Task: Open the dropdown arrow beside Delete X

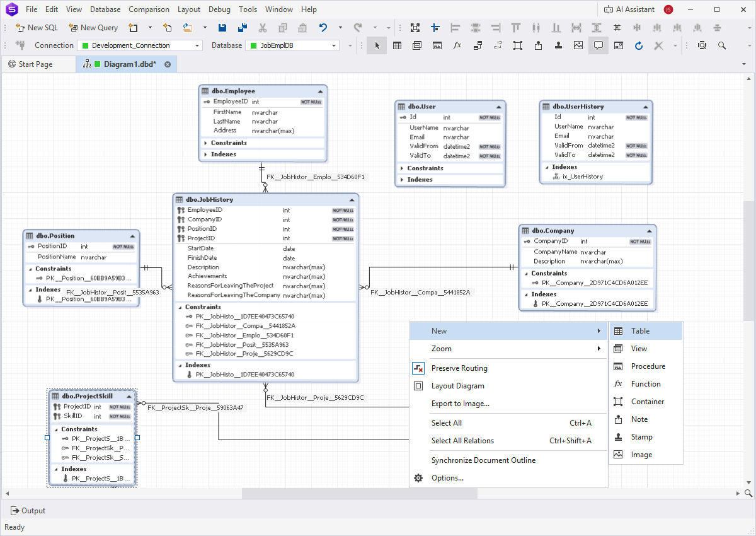Action: pyautogui.click(x=675, y=45)
